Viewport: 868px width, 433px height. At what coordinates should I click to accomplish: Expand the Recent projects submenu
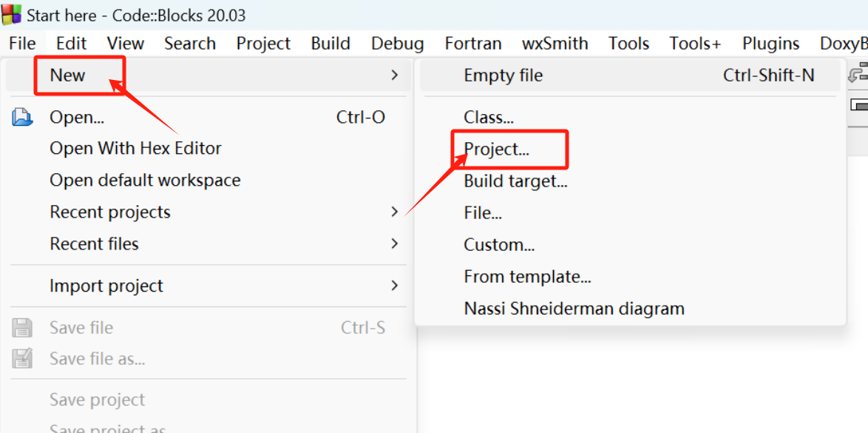tap(394, 212)
